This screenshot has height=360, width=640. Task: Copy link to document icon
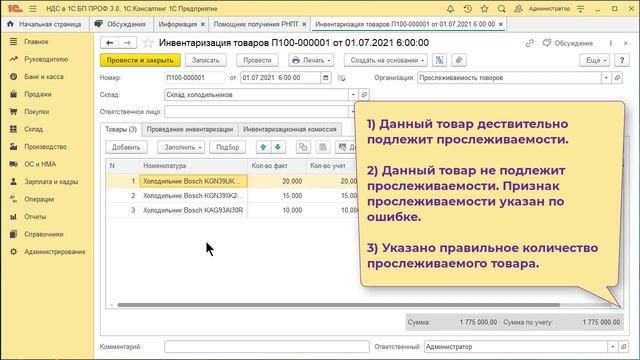pyautogui.click(x=530, y=43)
